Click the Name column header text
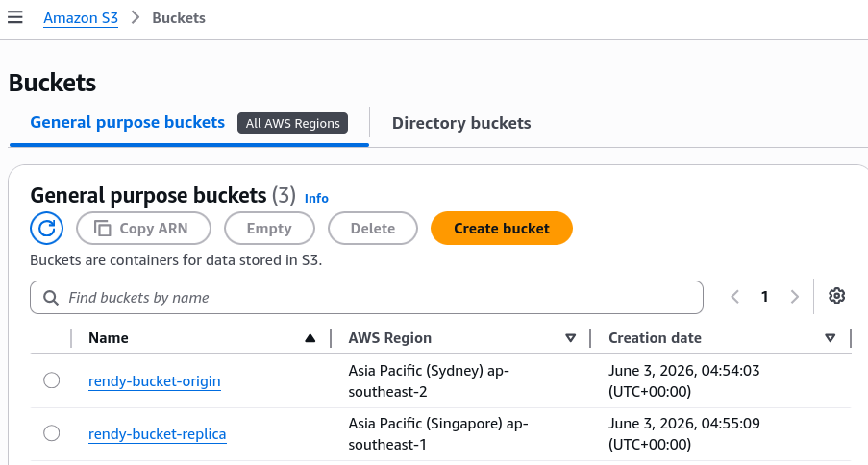868x465 pixels. pyautogui.click(x=109, y=337)
